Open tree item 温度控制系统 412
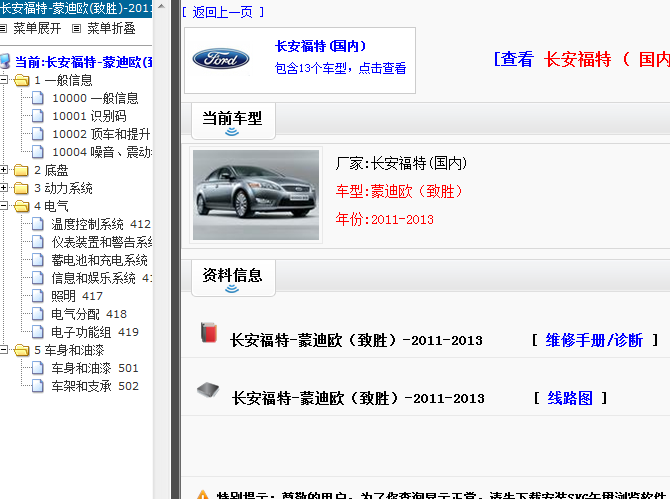This screenshot has height=499, width=670. pyautogui.click(x=101, y=224)
